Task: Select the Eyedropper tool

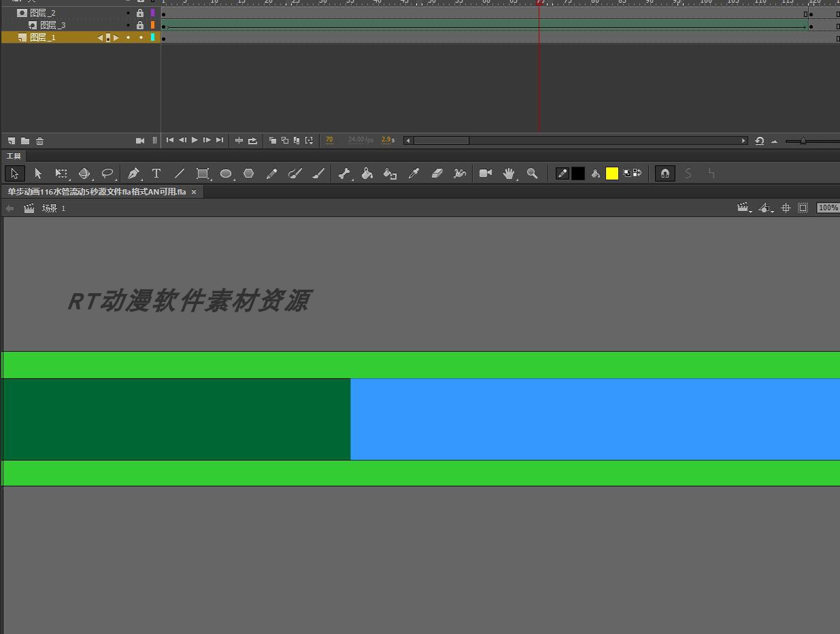Action: pos(414,173)
